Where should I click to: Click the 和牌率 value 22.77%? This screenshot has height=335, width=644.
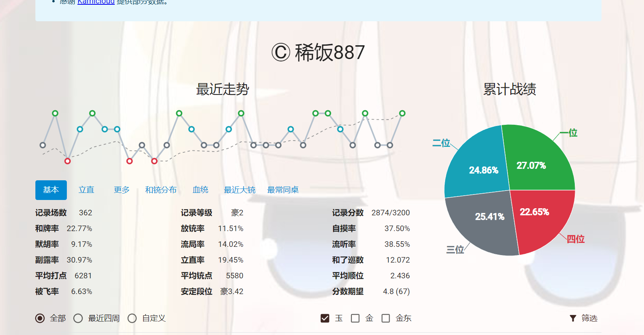79,229
